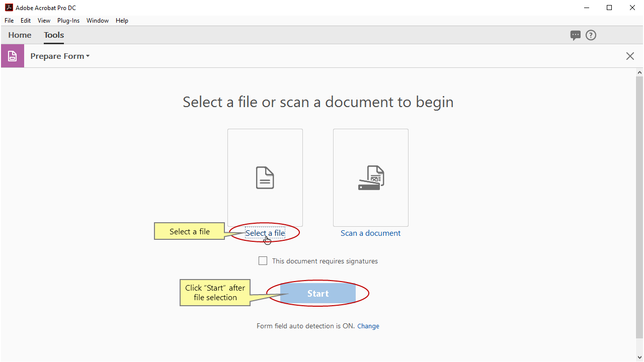Check the signatures requirement checkbox

pos(263,260)
